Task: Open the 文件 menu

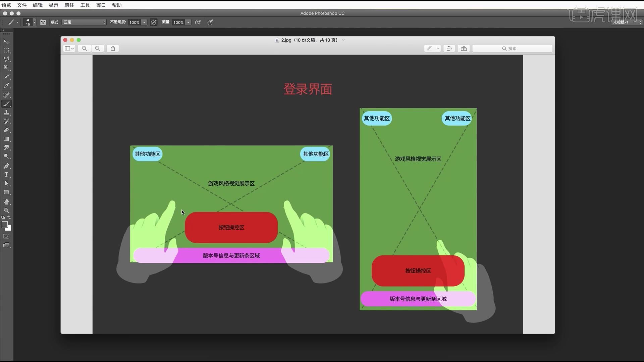Action: pyautogui.click(x=22, y=5)
